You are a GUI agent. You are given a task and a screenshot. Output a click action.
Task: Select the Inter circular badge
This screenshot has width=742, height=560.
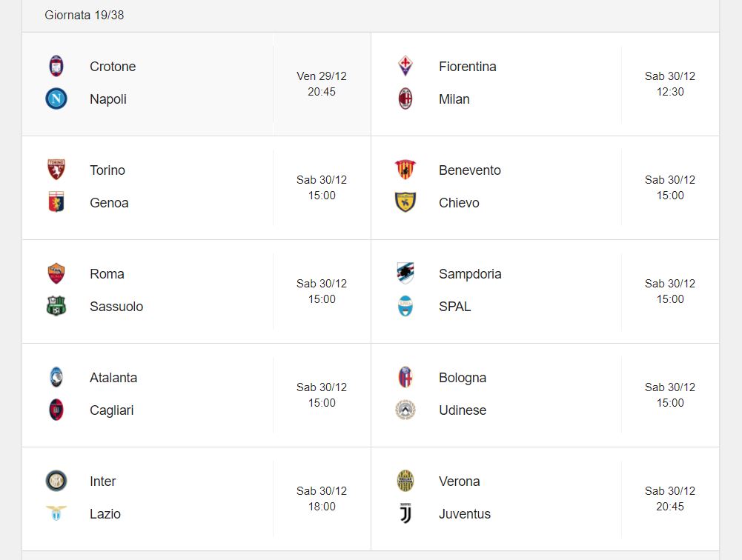pyautogui.click(x=56, y=481)
